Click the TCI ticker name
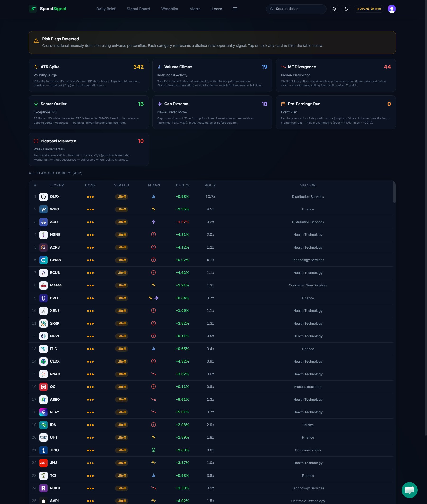This screenshot has height=504, width=427. point(53,475)
